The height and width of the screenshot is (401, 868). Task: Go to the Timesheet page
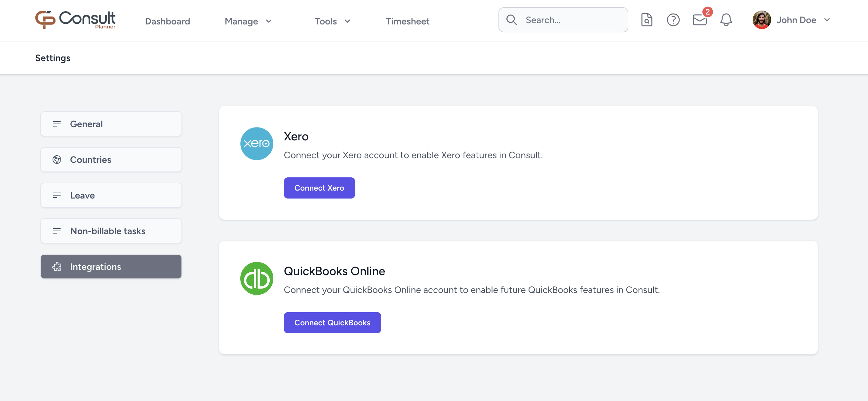point(407,21)
